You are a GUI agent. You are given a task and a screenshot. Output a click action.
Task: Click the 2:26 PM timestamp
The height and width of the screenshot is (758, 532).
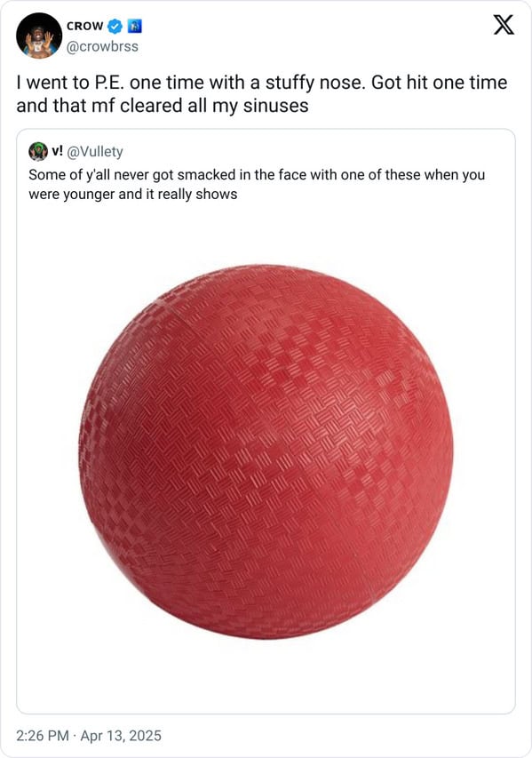pos(43,736)
